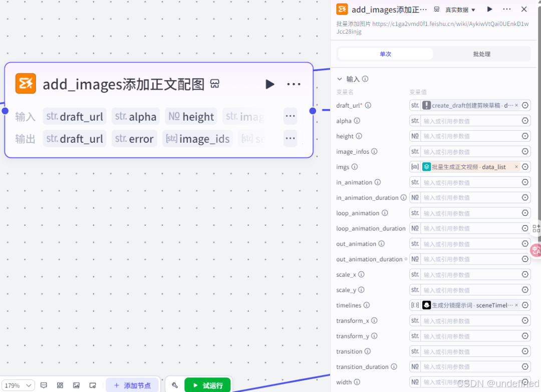Screen dimensions: 541x392
Task: Show info tooltip for transition_duration parameter
Action: pos(394,366)
